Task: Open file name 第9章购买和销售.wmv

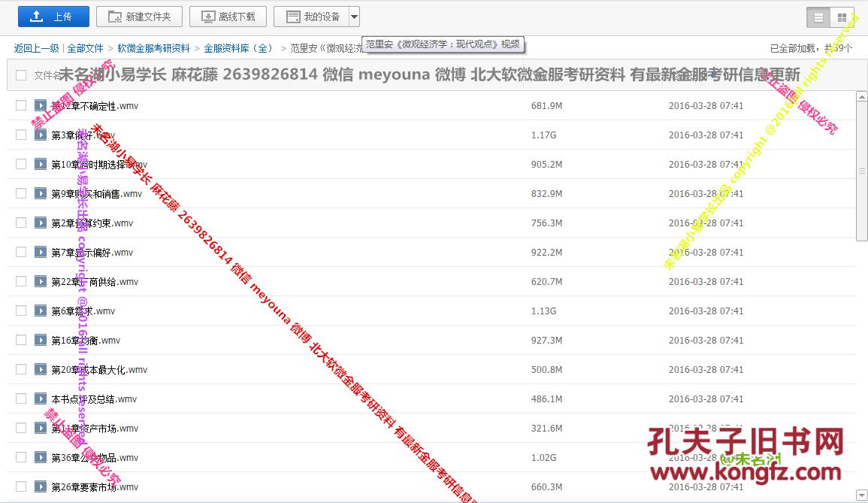Action: click(97, 194)
